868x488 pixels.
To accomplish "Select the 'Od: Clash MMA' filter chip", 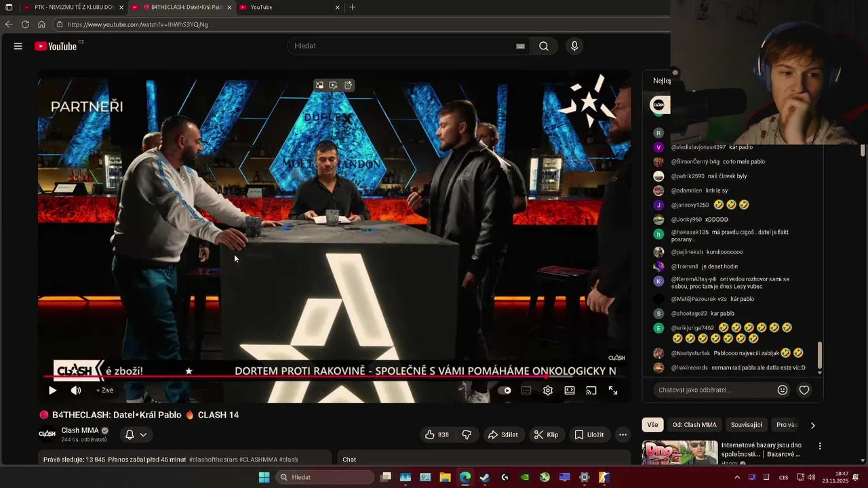I will 694,425.
